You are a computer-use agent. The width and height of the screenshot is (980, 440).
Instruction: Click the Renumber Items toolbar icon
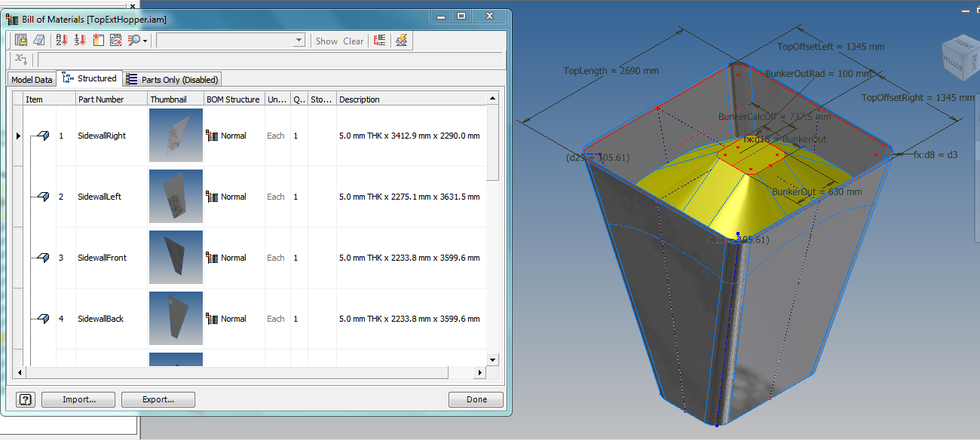[x=80, y=41]
